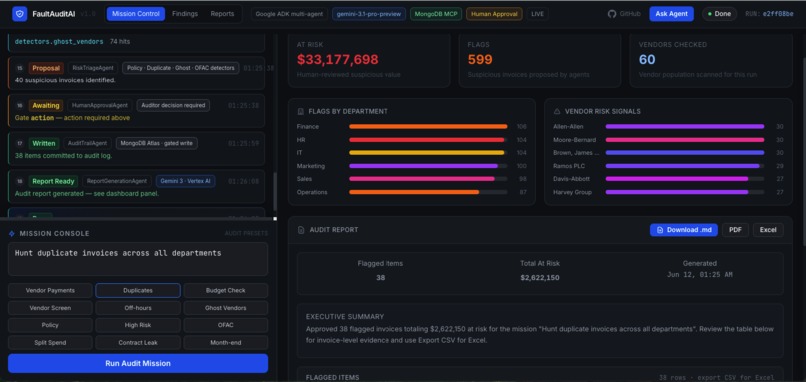Switch to the Mission Control tab
This screenshot has height=382, width=806.
coord(136,14)
